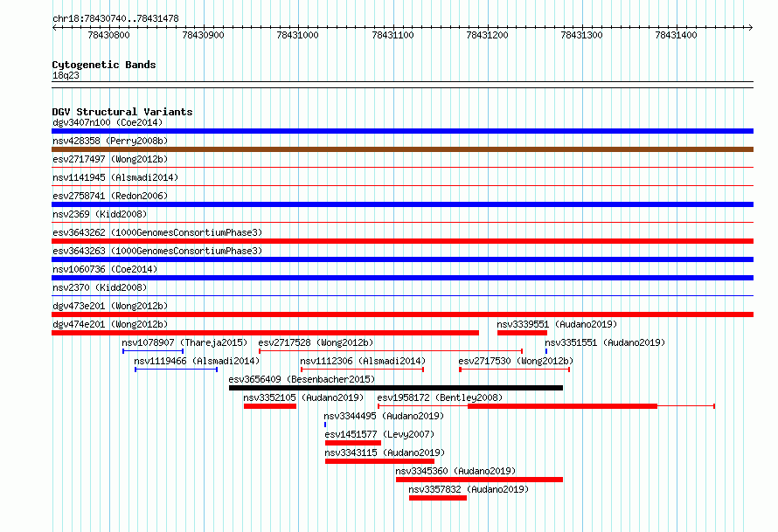Image resolution: width=778 pixels, height=532 pixels.
Task: Open dgv474e201 (Wong2012b) variant label
Action: tap(110, 324)
